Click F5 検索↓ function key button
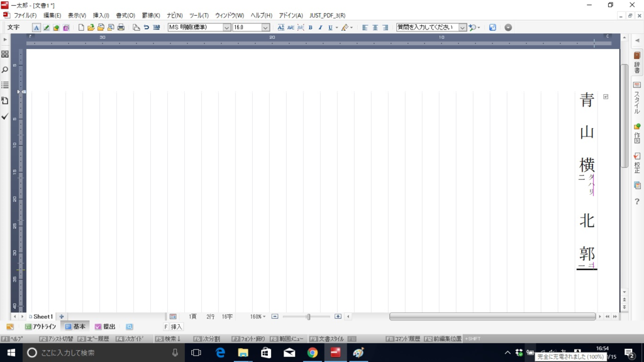Viewport: 644px width, 362px height. (168, 339)
